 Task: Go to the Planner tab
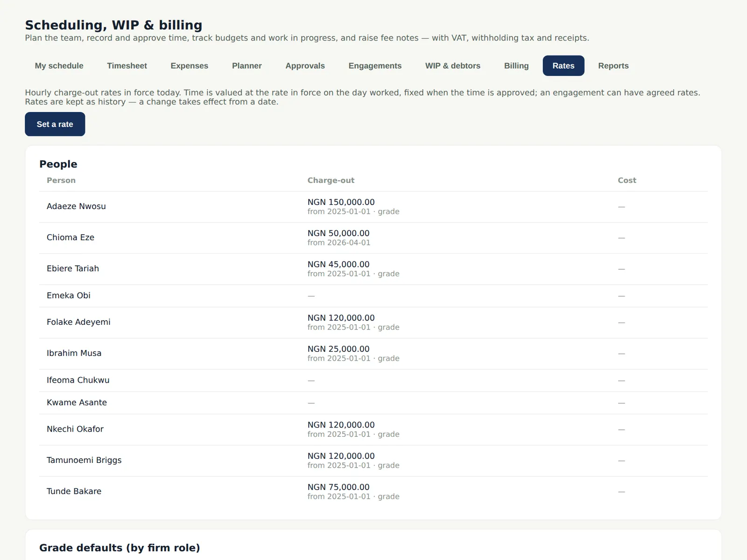point(247,66)
